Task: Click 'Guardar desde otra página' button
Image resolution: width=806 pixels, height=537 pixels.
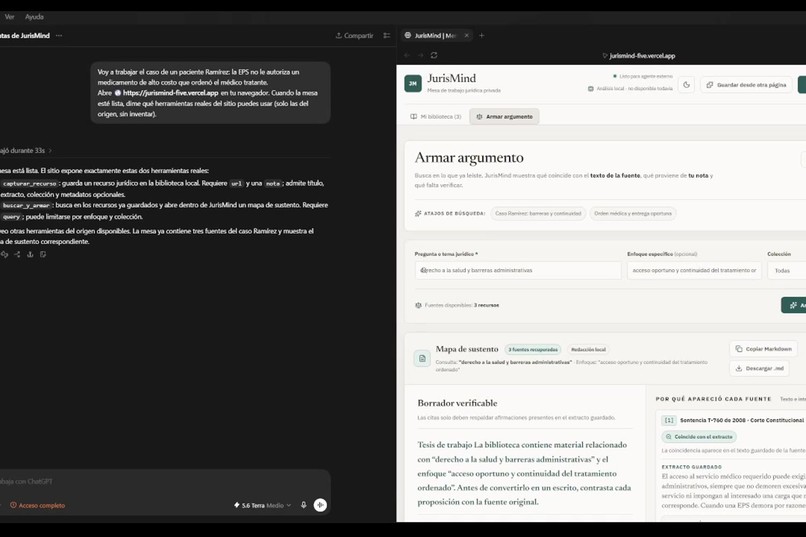Action: click(x=746, y=85)
